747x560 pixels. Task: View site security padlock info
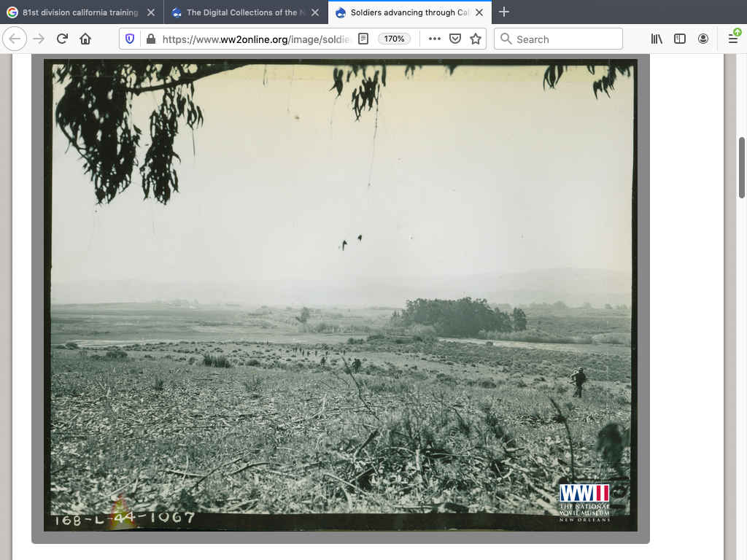150,39
